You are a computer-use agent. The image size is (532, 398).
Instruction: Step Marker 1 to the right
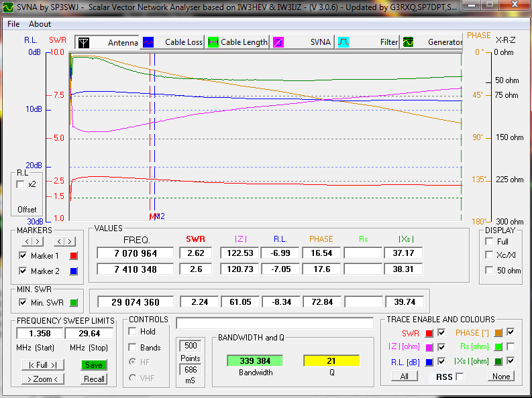click(x=38, y=241)
